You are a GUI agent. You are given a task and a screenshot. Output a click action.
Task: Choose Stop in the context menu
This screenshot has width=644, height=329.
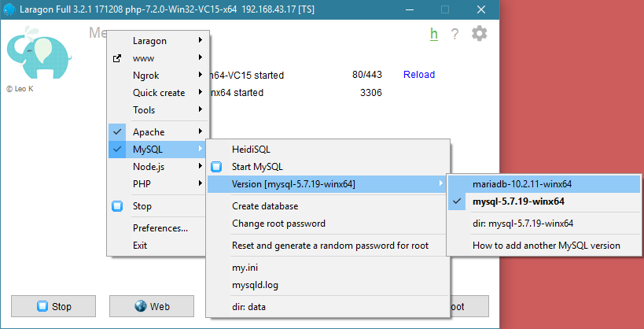click(158, 206)
